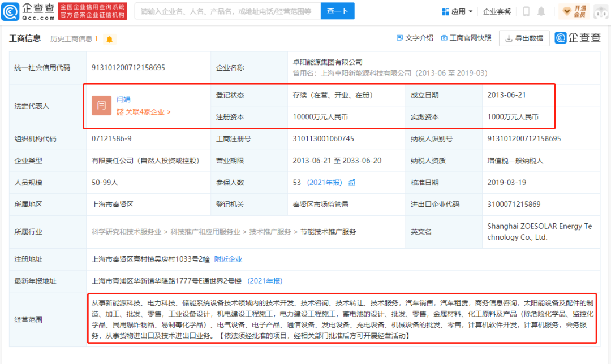
Task: Expand the 关联4家企业 link
Action: point(144,112)
